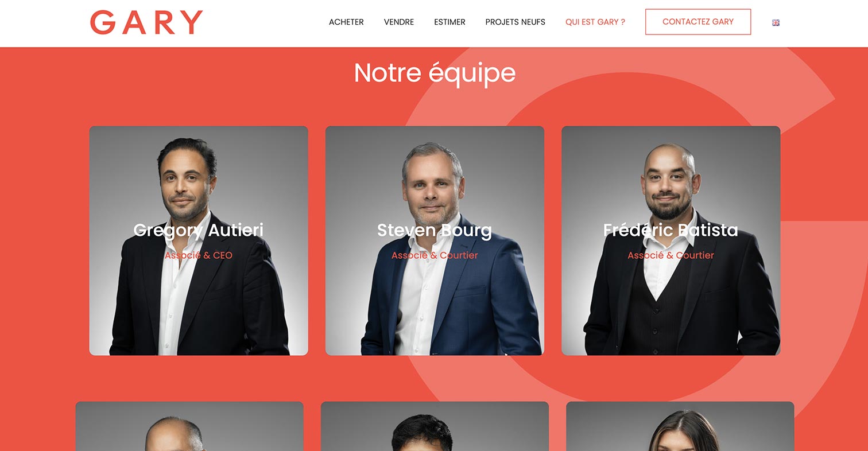Click Associé & Courtier under Frédéric Batista
This screenshot has height=451, width=868.
tap(671, 255)
